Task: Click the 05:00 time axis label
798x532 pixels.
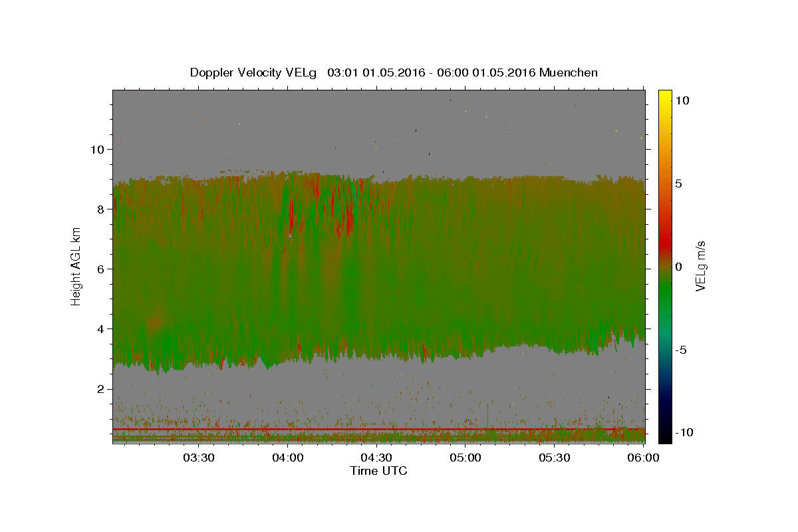Action: click(x=465, y=458)
